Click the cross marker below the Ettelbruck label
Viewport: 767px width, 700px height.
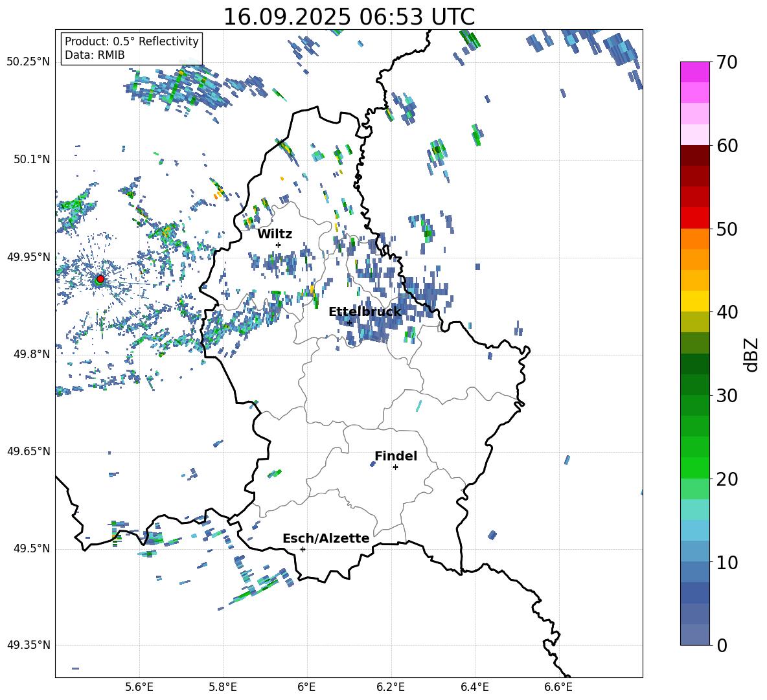point(349,322)
